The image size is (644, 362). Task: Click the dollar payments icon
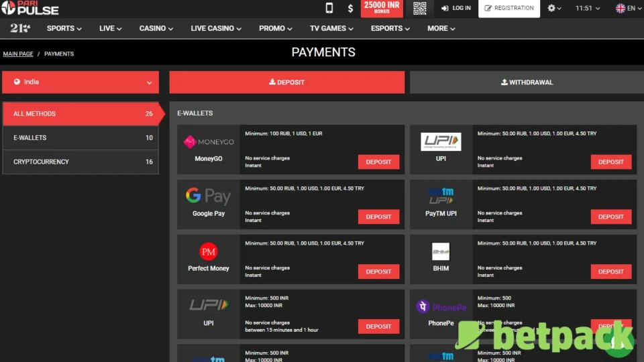click(x=350, y=8)
